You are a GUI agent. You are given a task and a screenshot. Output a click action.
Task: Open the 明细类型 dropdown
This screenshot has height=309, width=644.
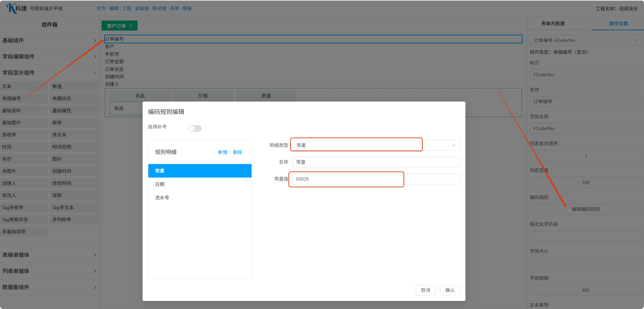[375, 145]
